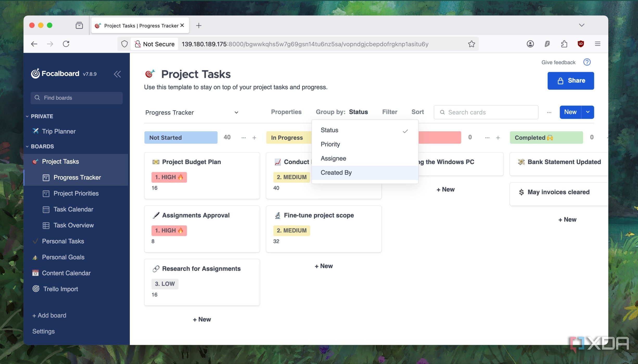
Task: Click the Project Tasks target emoji icon
Action: tap(150, 74)
